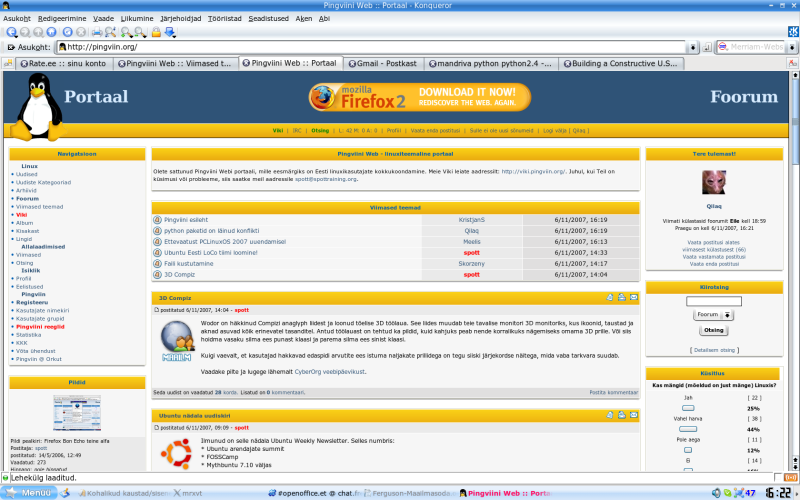Viewport: 800px width, 500px height.
Task: Click the RSS feed icon in status bar
Action: tap(790, 478)
